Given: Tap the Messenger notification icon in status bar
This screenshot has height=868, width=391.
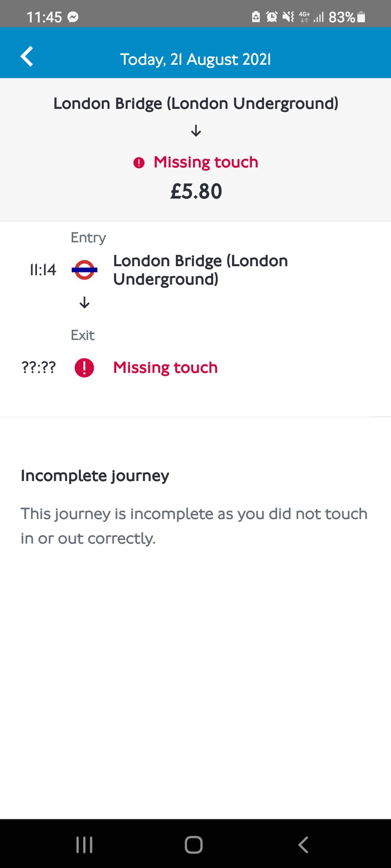Looking at the screenshot, I should click(73, 17).
